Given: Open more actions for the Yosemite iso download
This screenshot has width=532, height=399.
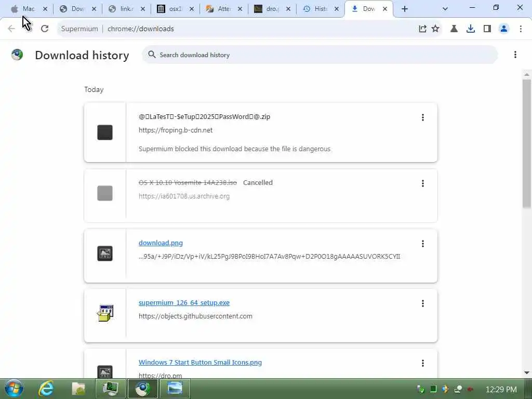Looking at the screenshot, I should (423, 183).
